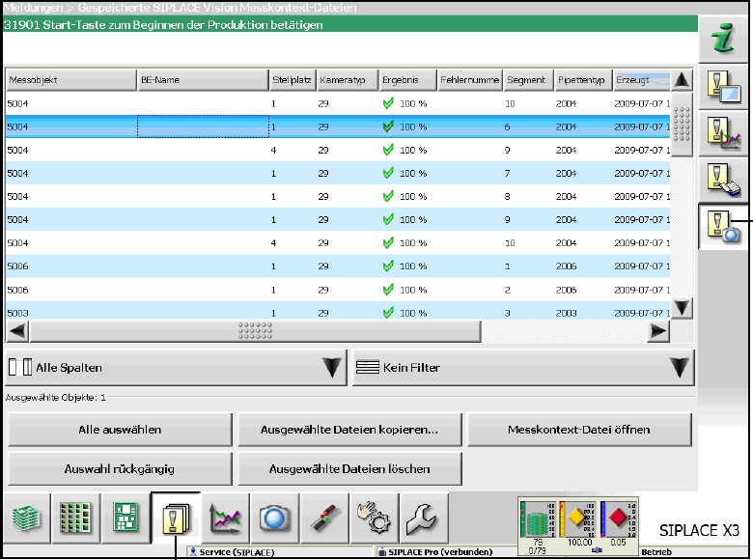Open messages logbook icon in sidebar
Screen dimensions: 753x560
723,180
